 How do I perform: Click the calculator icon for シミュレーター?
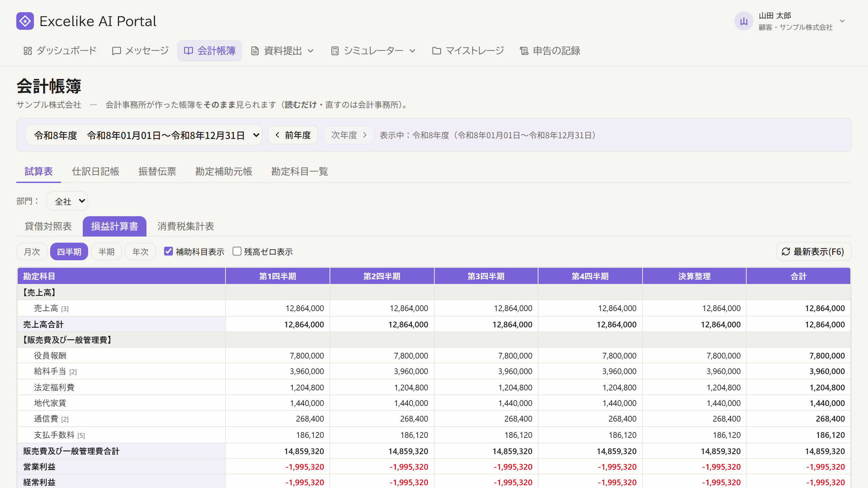(335, 51)
